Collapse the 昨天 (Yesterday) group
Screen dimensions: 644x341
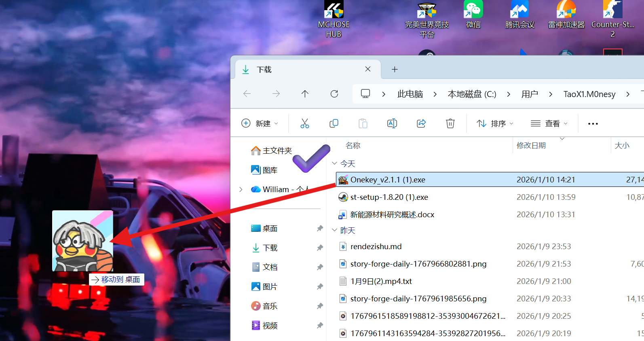(334, 230)
